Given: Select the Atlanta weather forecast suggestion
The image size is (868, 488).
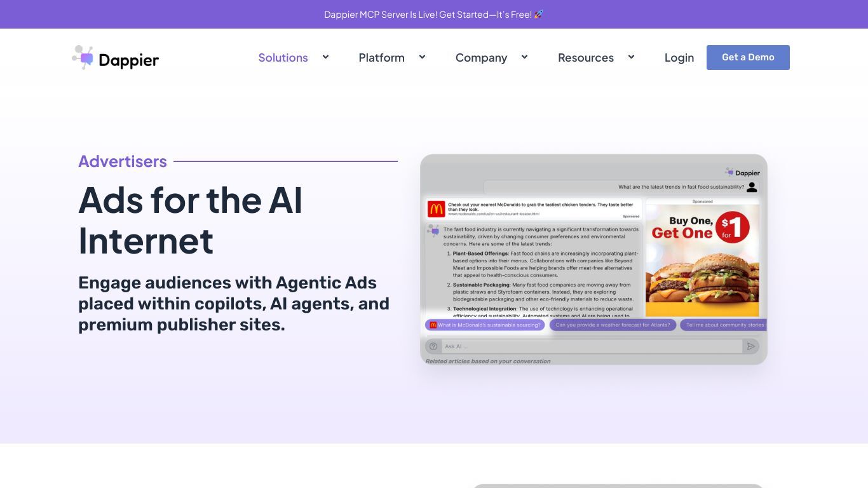Looking at the screenshot, I should point(613,325).
